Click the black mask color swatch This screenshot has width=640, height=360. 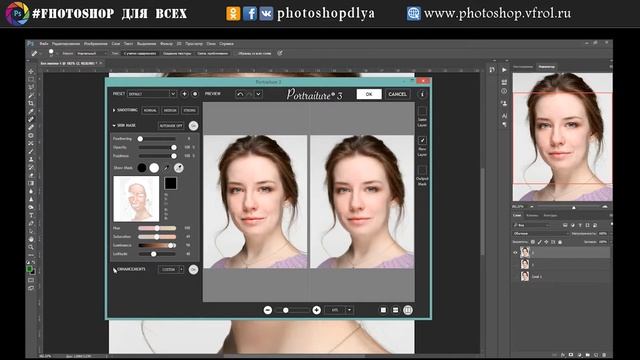pos(171,184)
